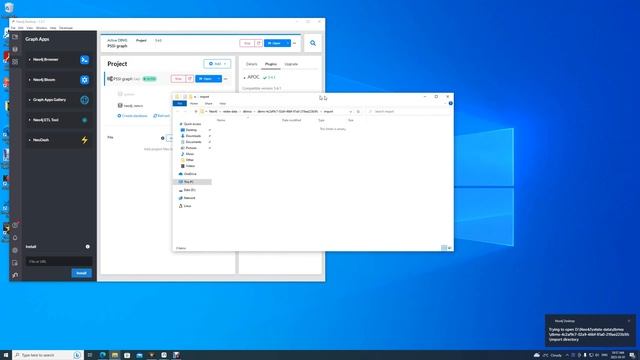Open View tab in File Explorer ribbon
640x360 pixels.
(222, 104)
